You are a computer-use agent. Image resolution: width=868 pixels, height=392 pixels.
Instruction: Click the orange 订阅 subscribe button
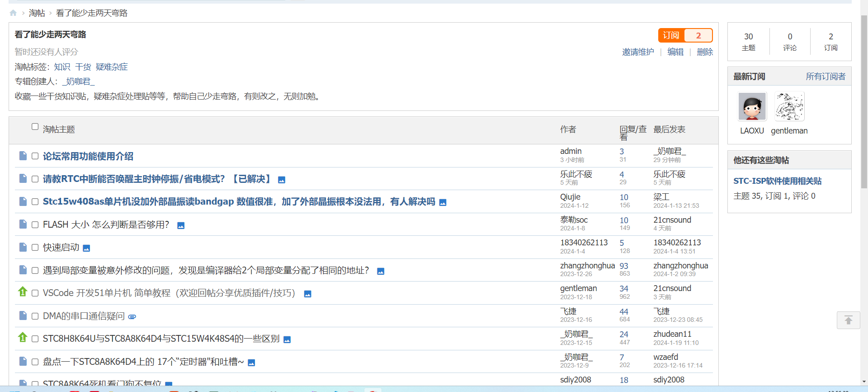[671, 35]
